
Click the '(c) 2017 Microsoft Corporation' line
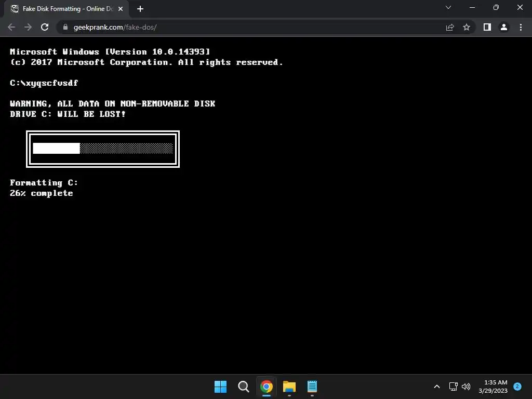(146, 62)
